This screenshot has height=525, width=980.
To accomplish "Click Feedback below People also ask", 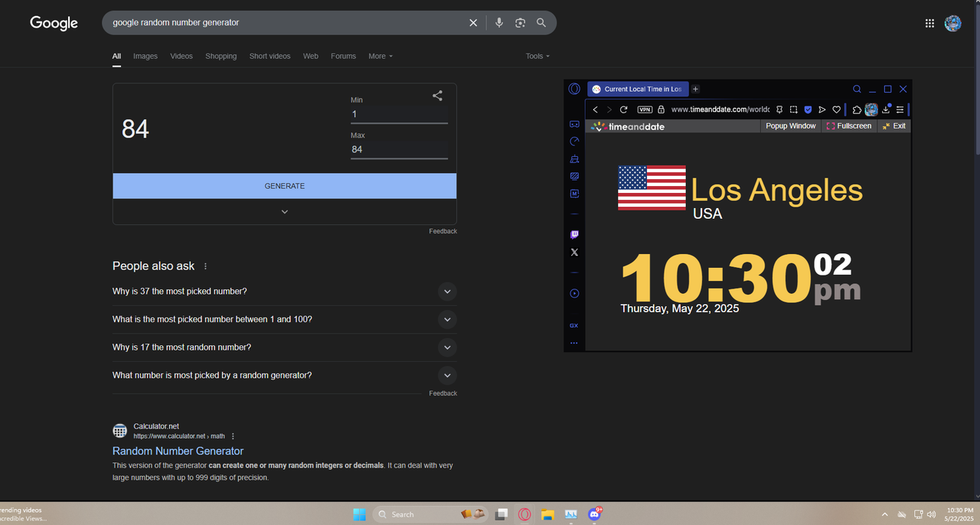I will 443,393.
